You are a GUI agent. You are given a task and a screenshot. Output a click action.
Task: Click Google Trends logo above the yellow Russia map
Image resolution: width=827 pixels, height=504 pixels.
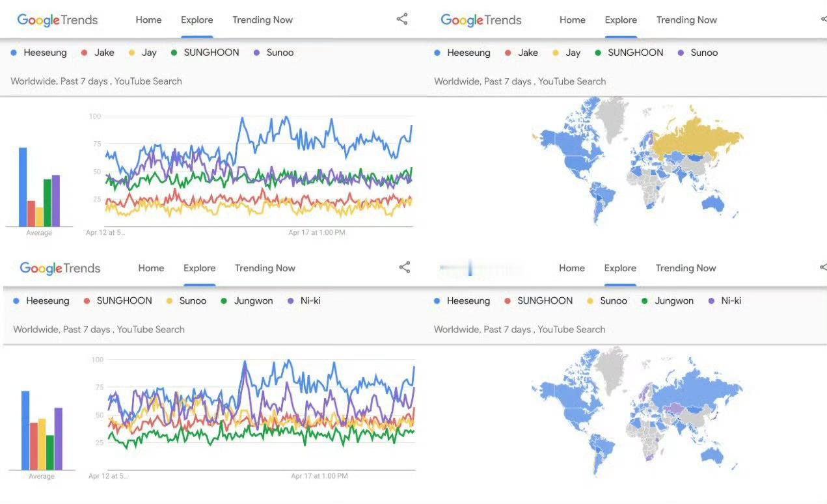click(x=481, y=20)
